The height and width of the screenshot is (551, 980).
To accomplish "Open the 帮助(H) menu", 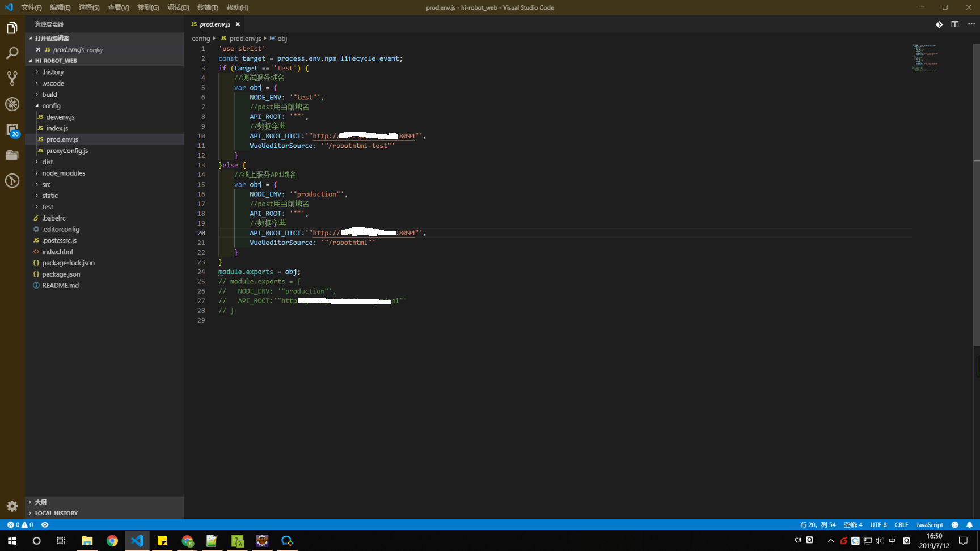I will click(x=237, y=7).
